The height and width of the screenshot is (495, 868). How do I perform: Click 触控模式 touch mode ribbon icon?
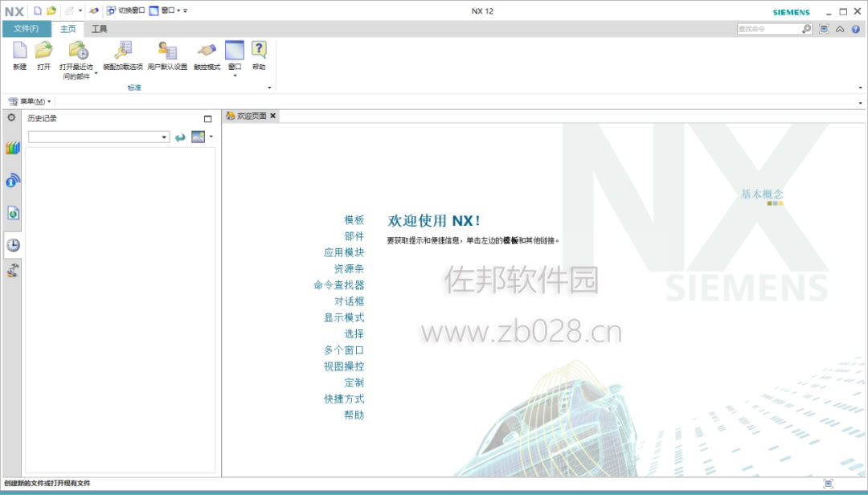tap(207, 55)
